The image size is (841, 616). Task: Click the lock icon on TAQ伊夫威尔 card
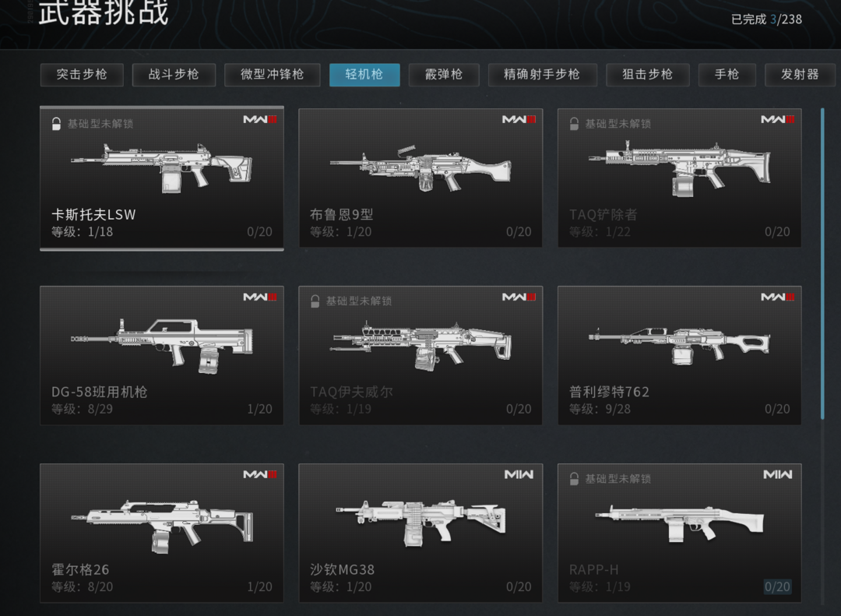[x=315, y=301]
